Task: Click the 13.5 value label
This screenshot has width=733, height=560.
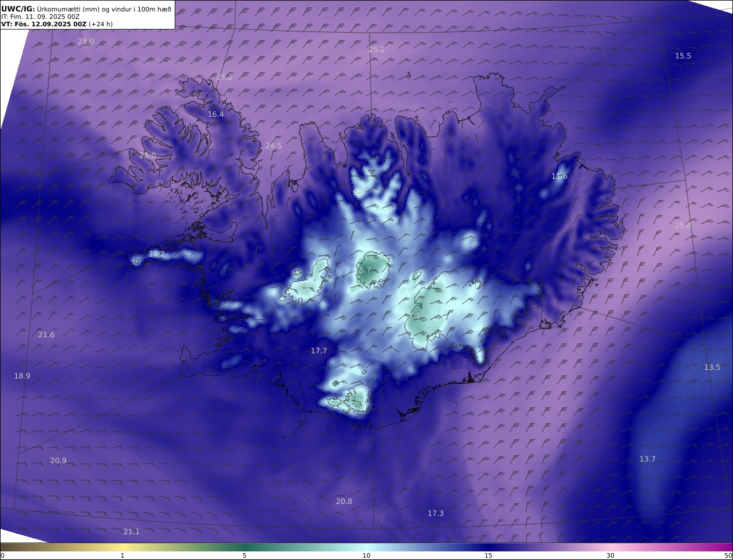Action: pyautogui.click(x=712, y=368)
